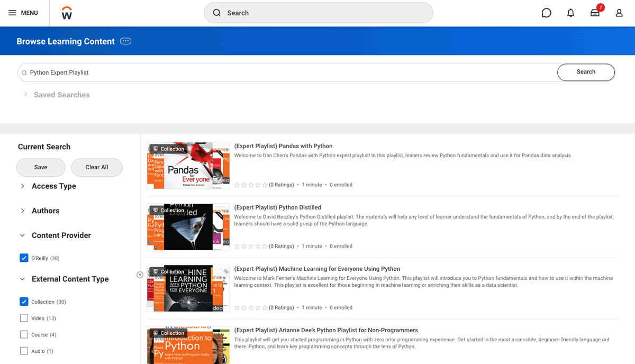Open (Expert Playlist) Python Distilled title
Screen dimensions: 635x364
pos(278,207)
